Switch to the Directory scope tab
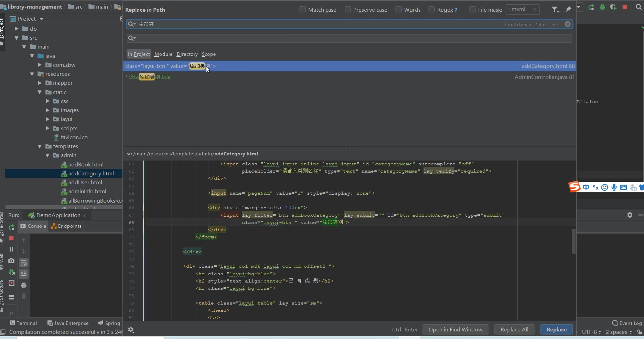644x339 pixels. point(187,54)
